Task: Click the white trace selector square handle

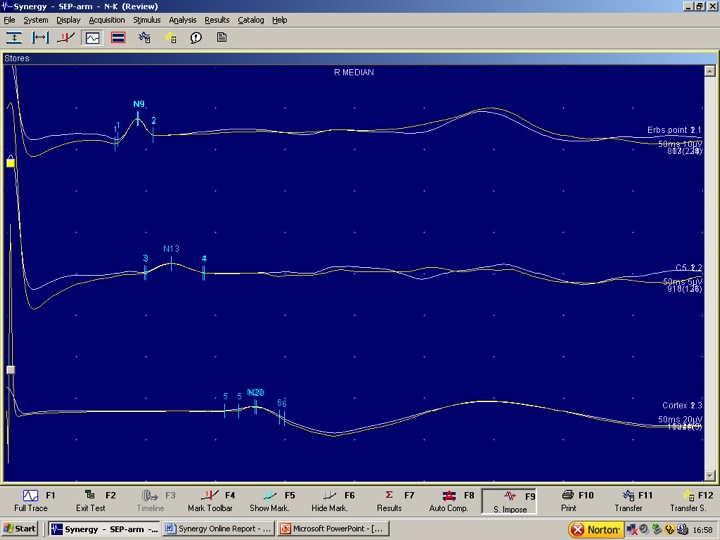Action: [11, 370]
